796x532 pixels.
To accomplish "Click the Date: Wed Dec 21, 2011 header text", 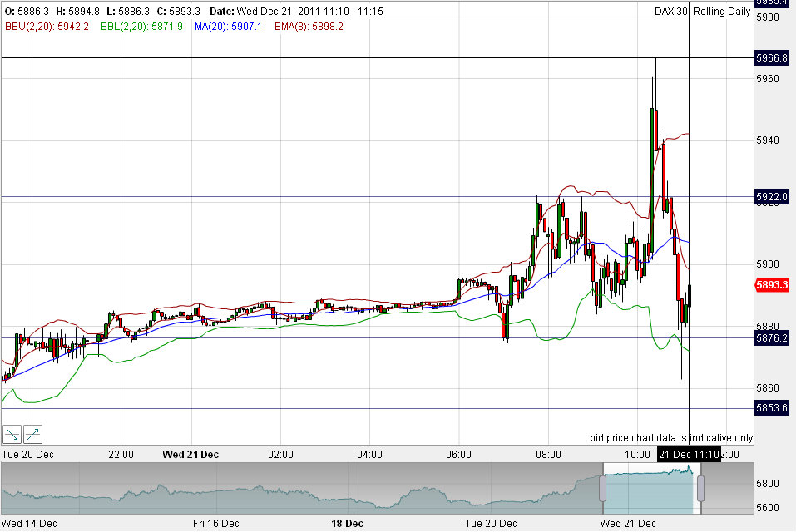I will point(296,11).
